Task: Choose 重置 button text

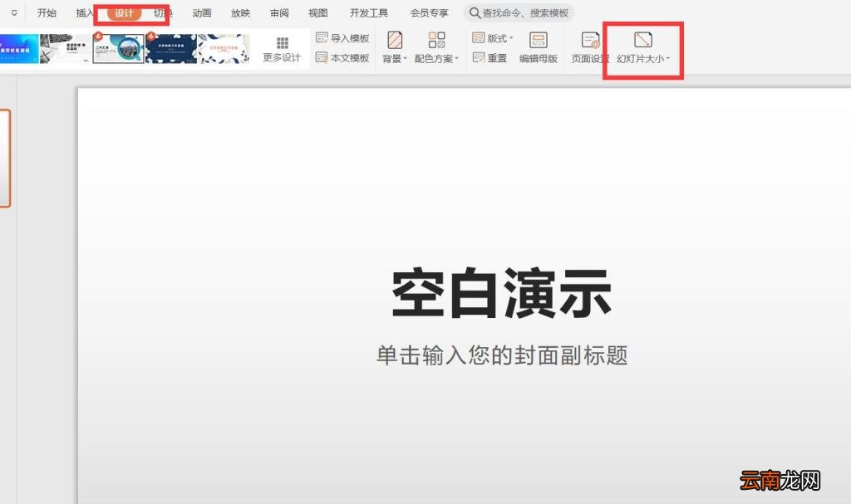Action: pos(497,57)
